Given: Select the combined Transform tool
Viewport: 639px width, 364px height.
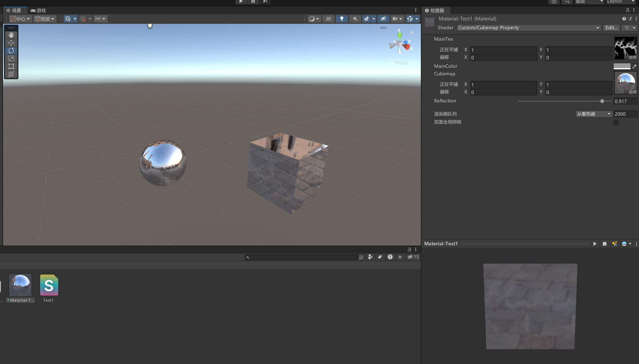Looking at the screenshot, I should pyautogui.click(x=11, y=74).
